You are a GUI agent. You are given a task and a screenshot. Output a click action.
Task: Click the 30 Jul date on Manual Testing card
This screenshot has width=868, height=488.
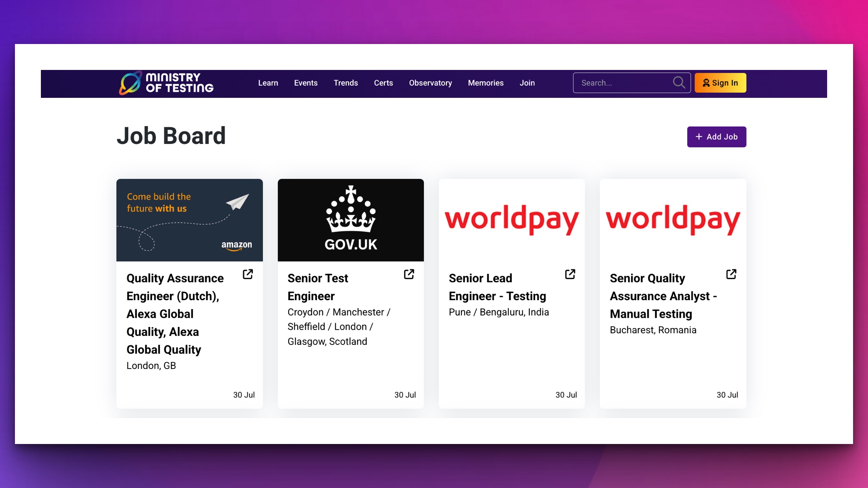727,395
